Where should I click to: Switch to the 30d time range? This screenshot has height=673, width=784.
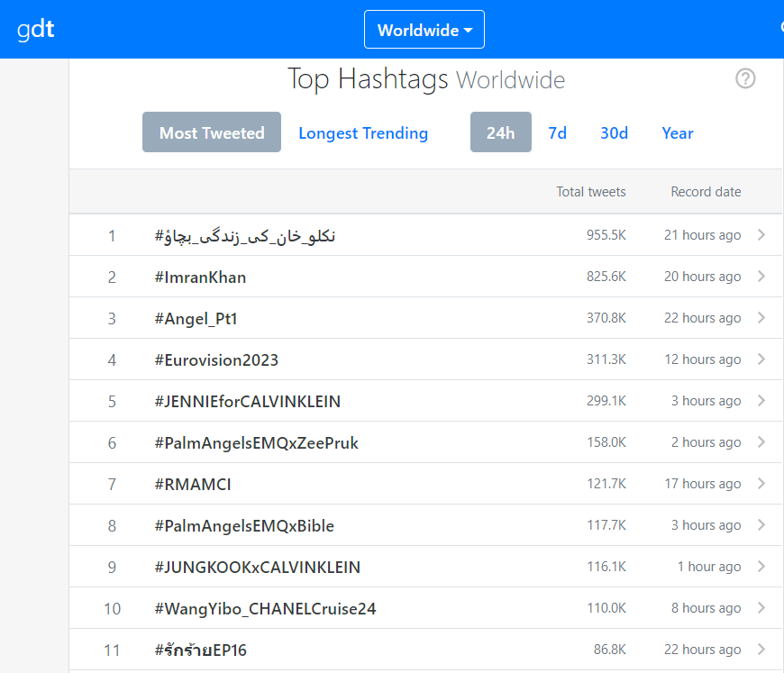click(x=614, y=133)
